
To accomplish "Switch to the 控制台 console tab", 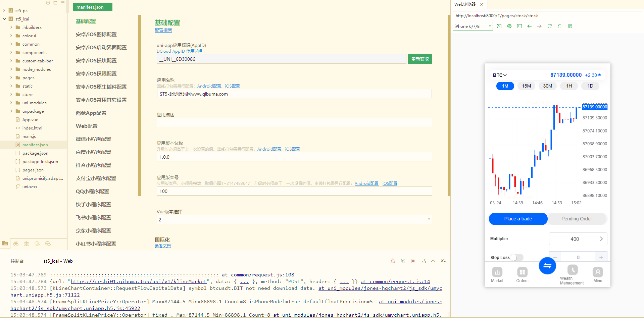I will pyautogui.click(x=17, y=261).
